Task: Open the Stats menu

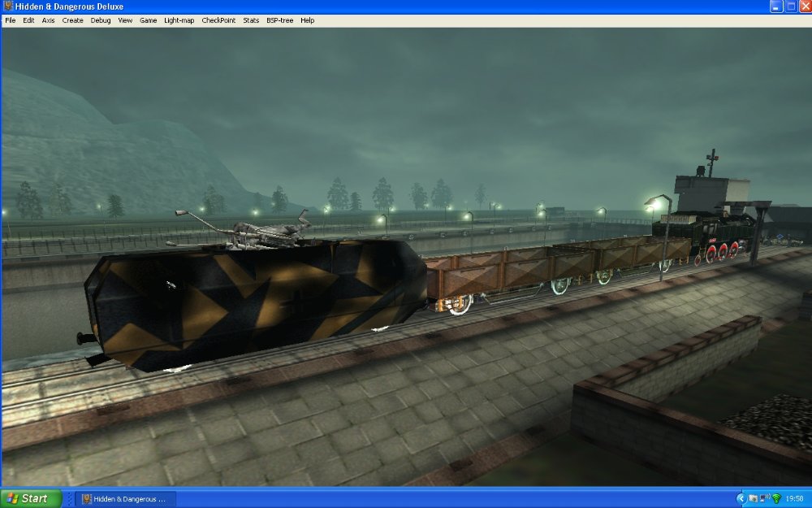Action: coord(251,20)
